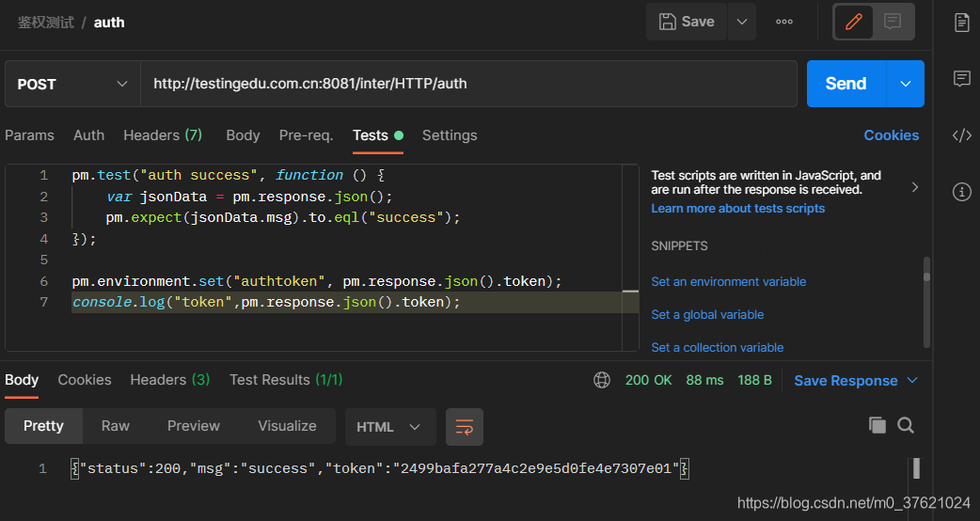The height and width of the screenshot is (521, 980).
Task: Click Save Response button
Action: [x=846, y=381]
